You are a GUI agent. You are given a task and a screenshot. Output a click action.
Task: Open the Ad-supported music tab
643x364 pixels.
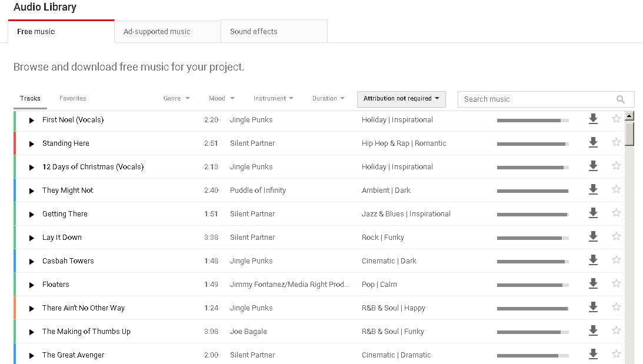(167, 31)
